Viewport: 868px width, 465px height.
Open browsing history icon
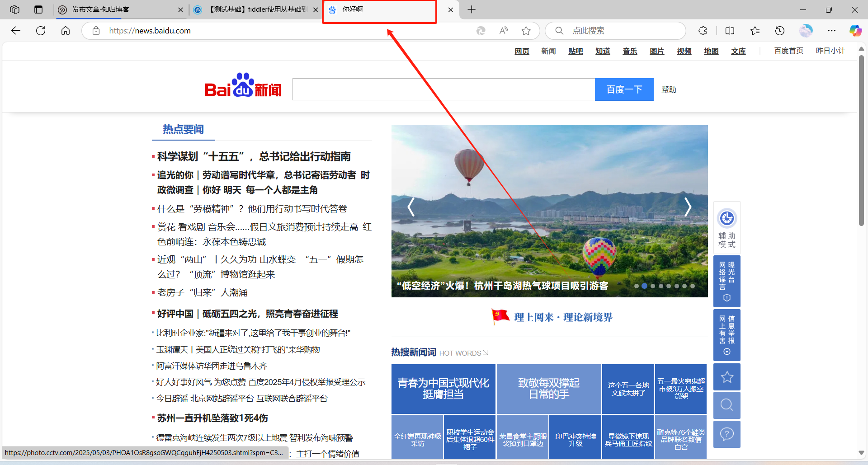780,31
